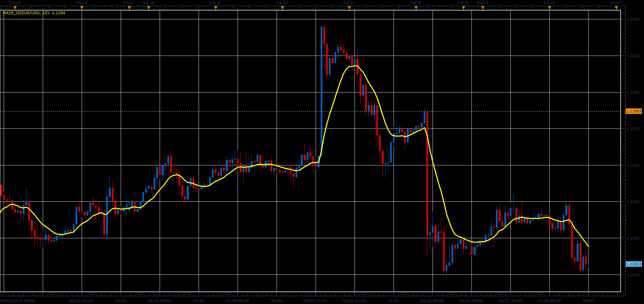Select the 03/22 06:00 time axis label
This screenshot has height=304, width=644.
point(432,301)
